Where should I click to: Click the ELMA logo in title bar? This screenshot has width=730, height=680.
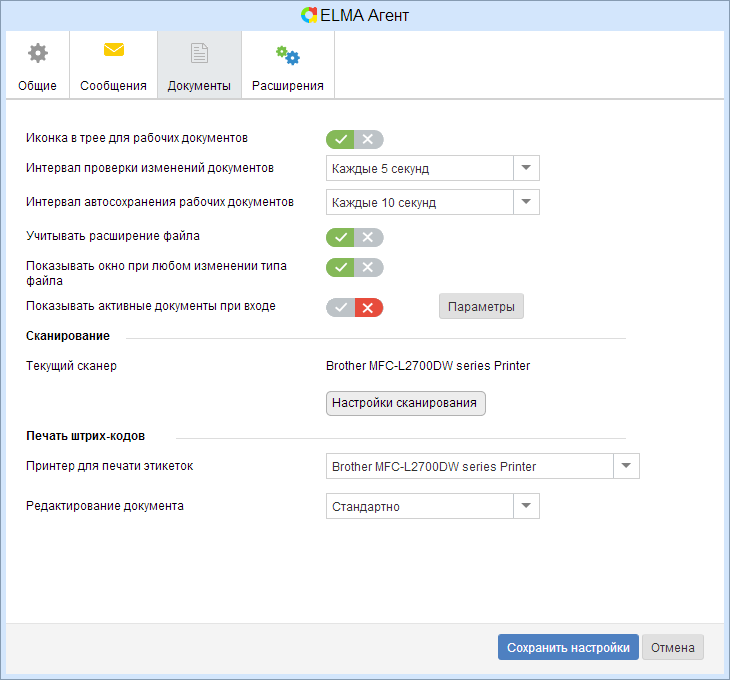coord(310,16)
